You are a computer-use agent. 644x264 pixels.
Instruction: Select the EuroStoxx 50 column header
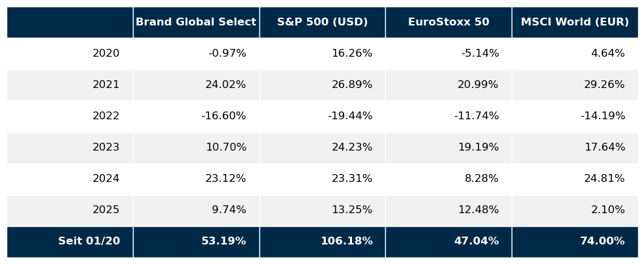(x=448, y=22)
